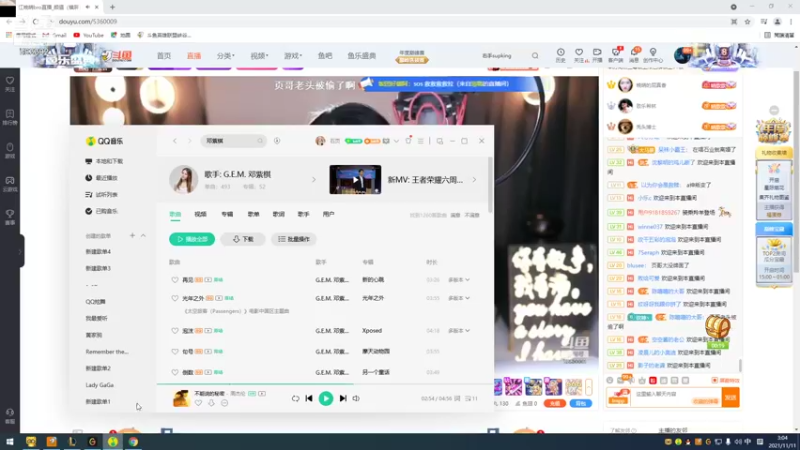Open Douyu 游戏 dropdown
Viewport: 800px width, 450px height.
[x=293, y=56]
